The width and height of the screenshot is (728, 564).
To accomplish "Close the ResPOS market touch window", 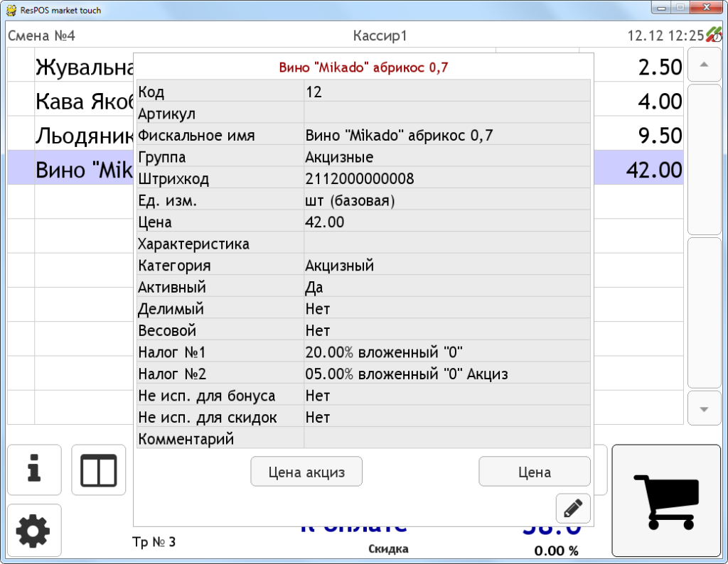I will [706, 8].
